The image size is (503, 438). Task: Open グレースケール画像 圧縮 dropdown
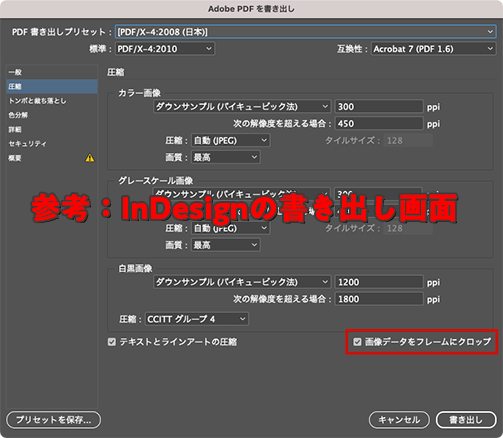(x=230, y=228)
